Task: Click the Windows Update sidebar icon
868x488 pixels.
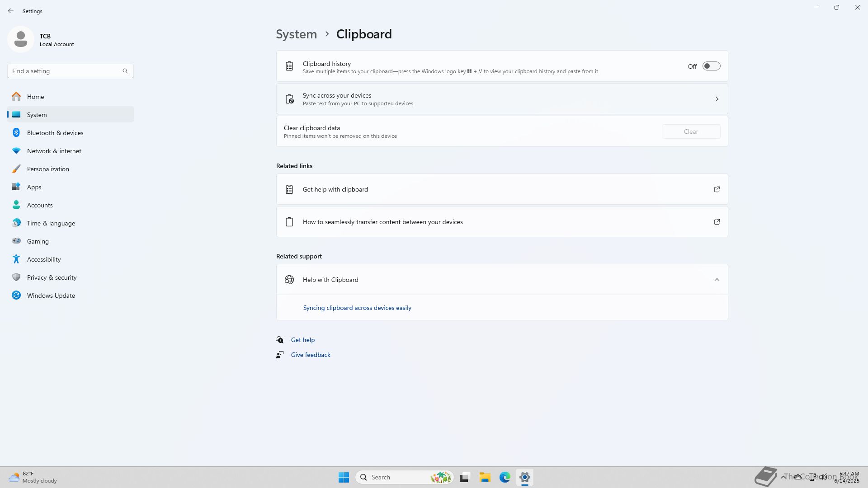Action: (x=16, y=296)
